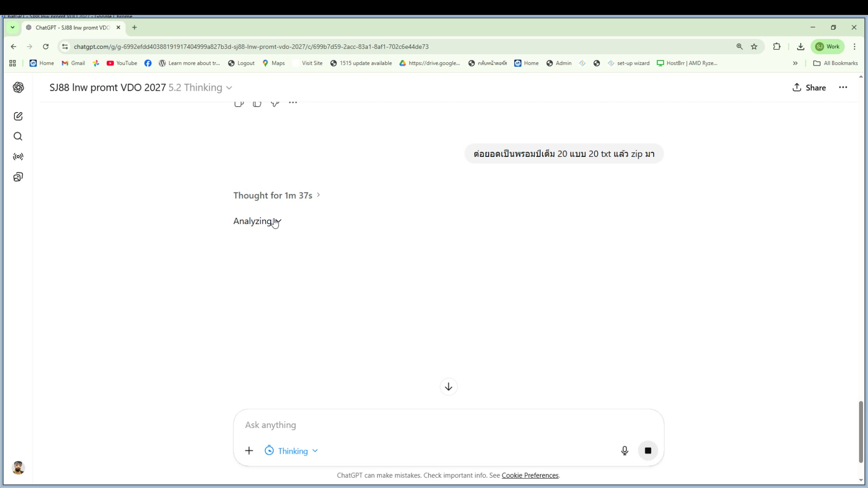Click the scroll-to-bottom arrow button
The height and width of the screenshot is (488, 868).
(448, 387)
